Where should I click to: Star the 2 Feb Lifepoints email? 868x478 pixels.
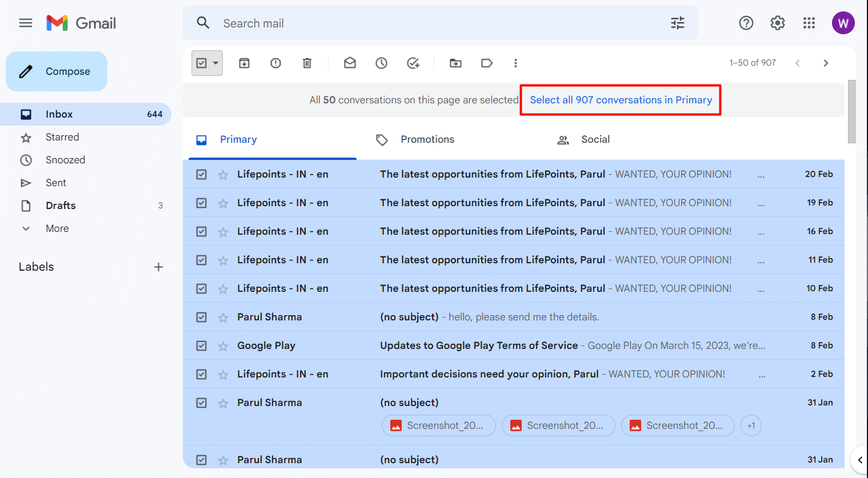[223, 375]
